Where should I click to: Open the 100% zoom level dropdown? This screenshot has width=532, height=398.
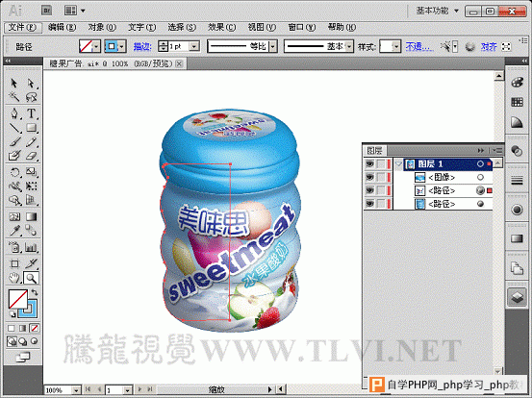[x=76, y=390]
